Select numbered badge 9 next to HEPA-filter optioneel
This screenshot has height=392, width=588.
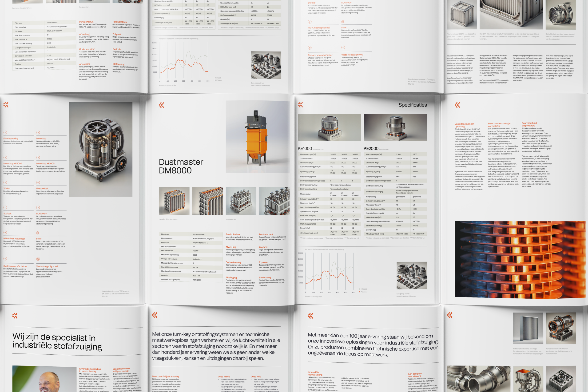pos(5,233)
